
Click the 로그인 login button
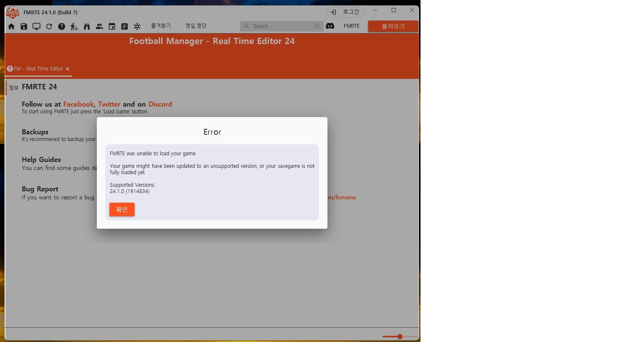point(345,12)
